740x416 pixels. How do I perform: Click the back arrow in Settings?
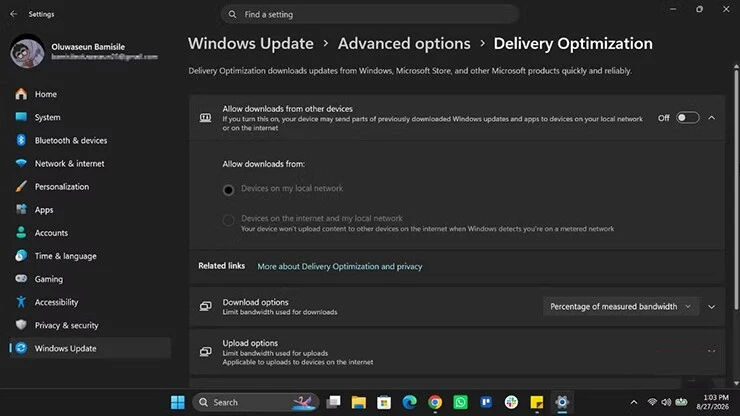tap(14, 14)
